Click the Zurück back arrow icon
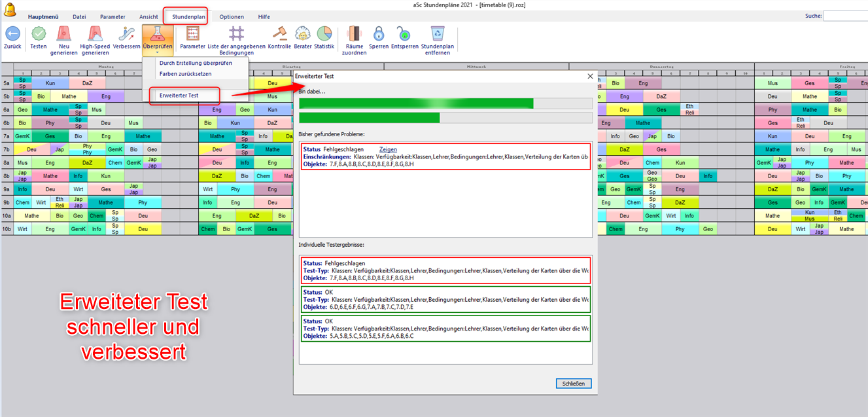 pyautogui.click(x=12, y=33)
